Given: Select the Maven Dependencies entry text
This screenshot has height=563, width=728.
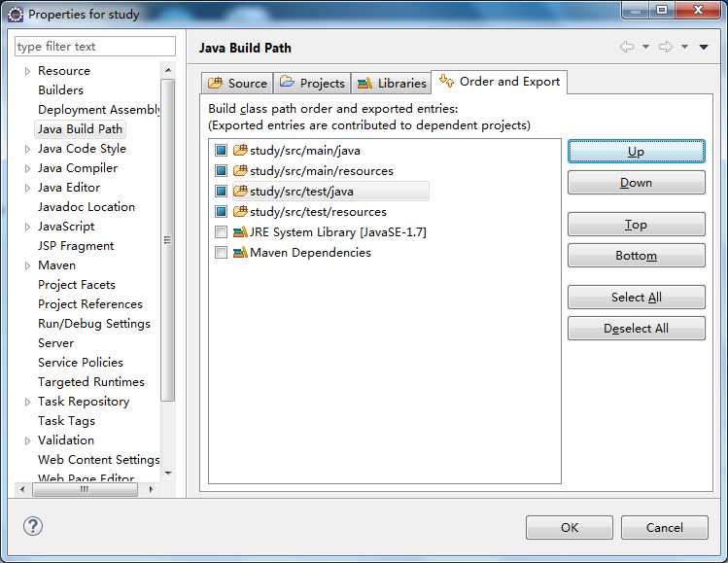Looking at the screenshot, I should click(x=311, y=253).
